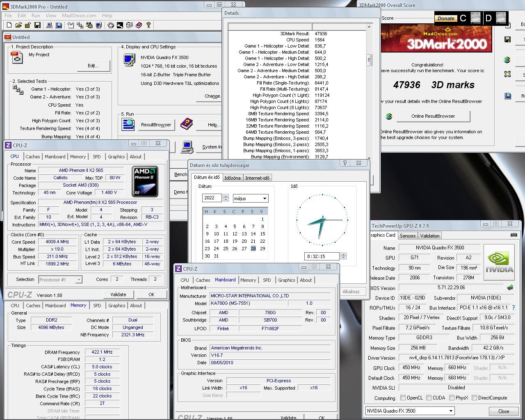Image resolution: width=525 pixels, height=420 pixels.
Task: Click the atom-shaped icon in Overall Score window
Action: coord(507,74)
